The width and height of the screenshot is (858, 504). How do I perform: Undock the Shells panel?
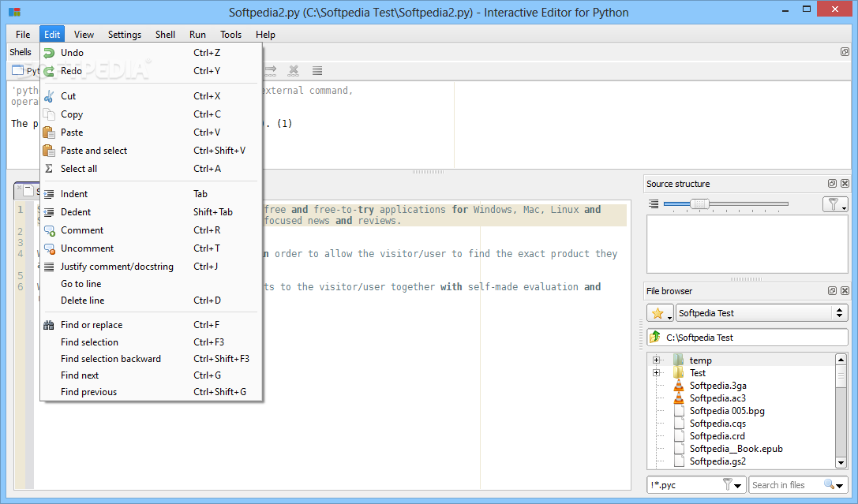(845, 52)
